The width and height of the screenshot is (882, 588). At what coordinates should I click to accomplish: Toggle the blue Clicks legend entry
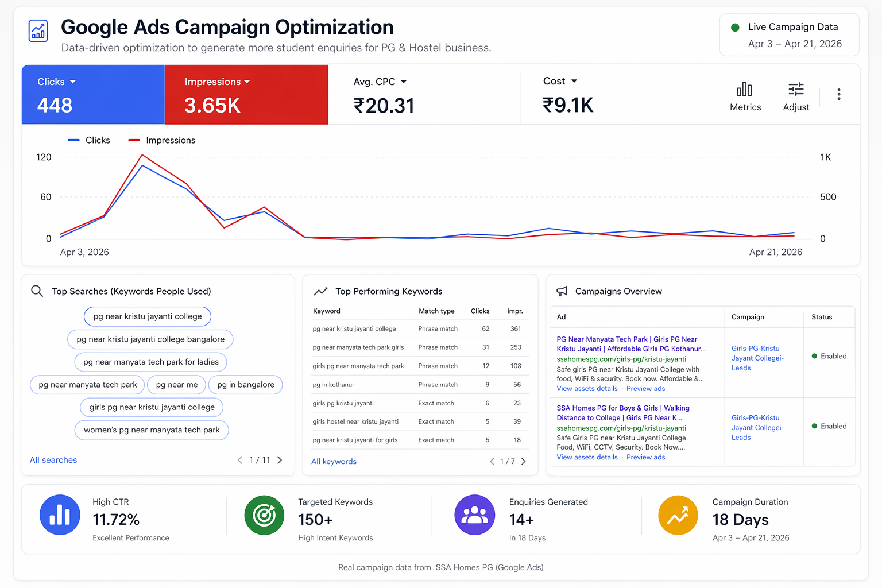(89, 140)
